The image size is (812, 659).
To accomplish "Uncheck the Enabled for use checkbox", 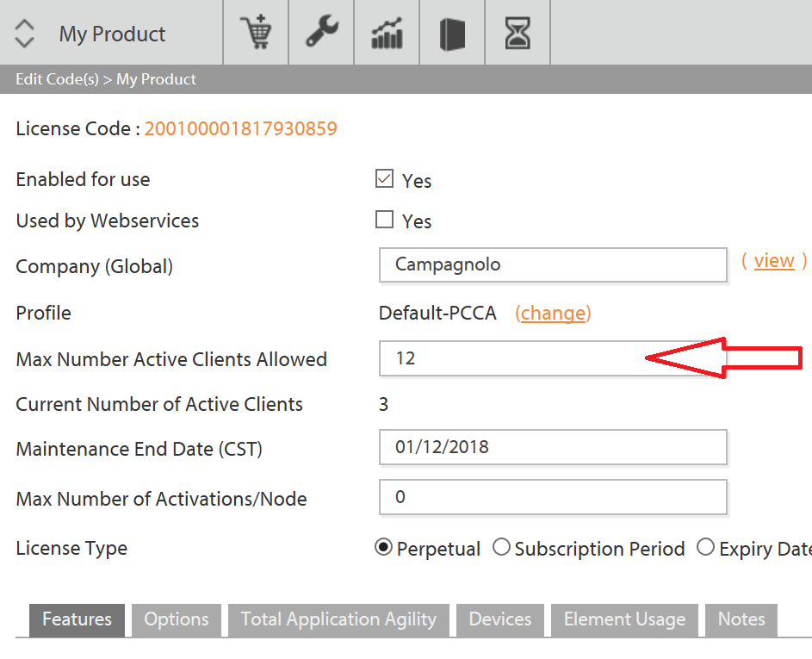I will point(384,177).
